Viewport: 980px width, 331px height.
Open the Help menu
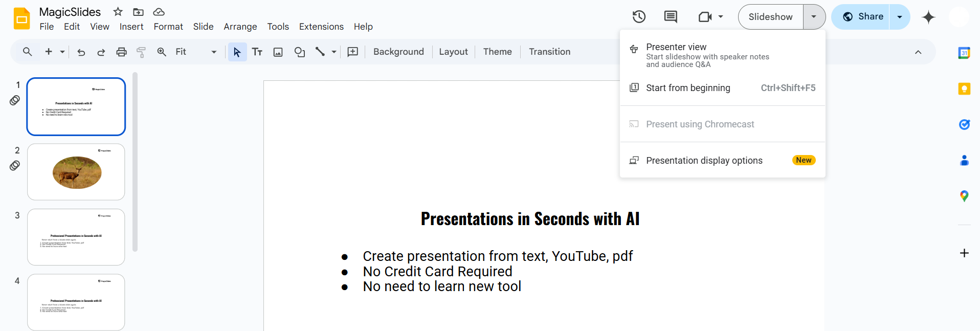coord(363,27)
